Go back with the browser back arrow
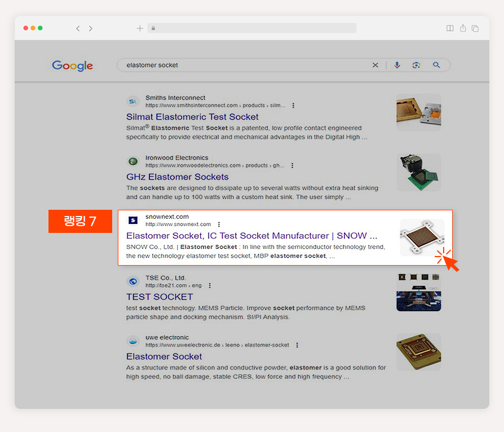This screenshot has height=432, width=504. tap(78, 28)
